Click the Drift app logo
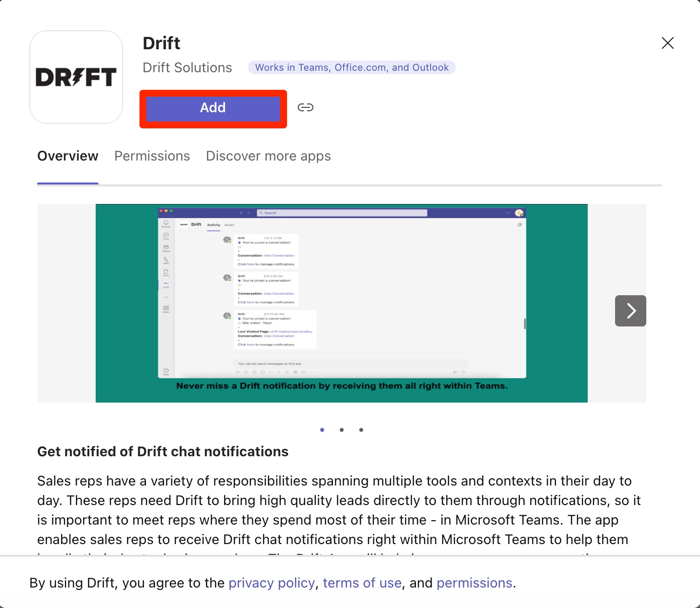 tap(76, 77)
